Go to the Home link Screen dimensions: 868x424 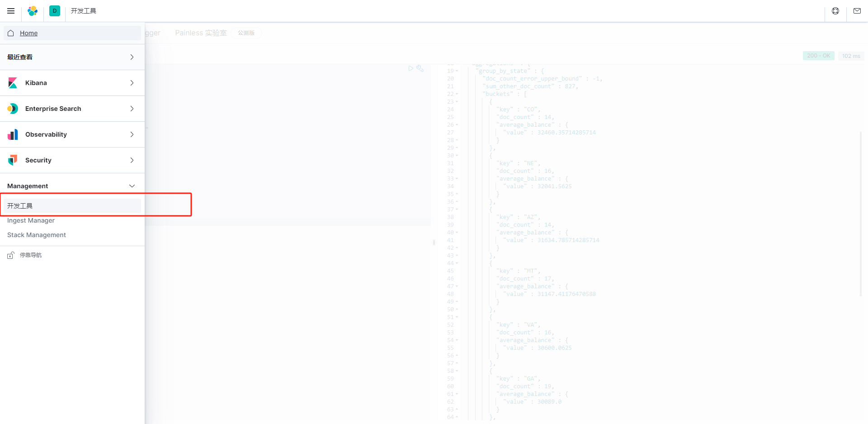pyautogui.click(x=28, y=33)
